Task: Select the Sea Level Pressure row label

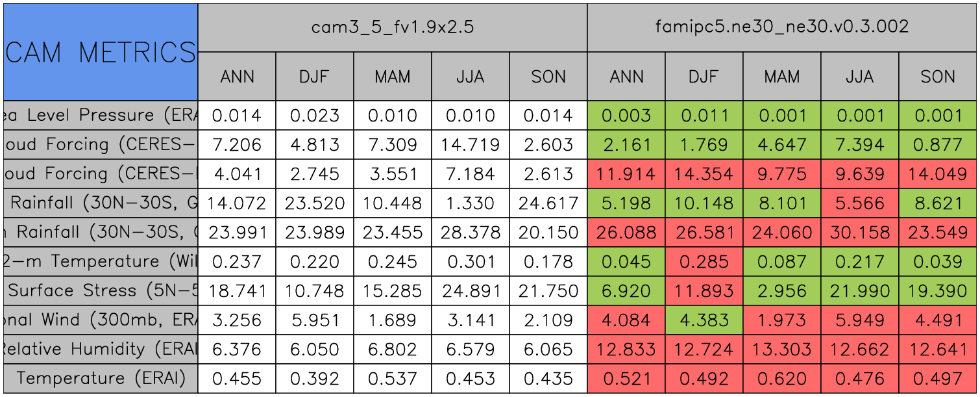Action: click(x=101, y=116)
